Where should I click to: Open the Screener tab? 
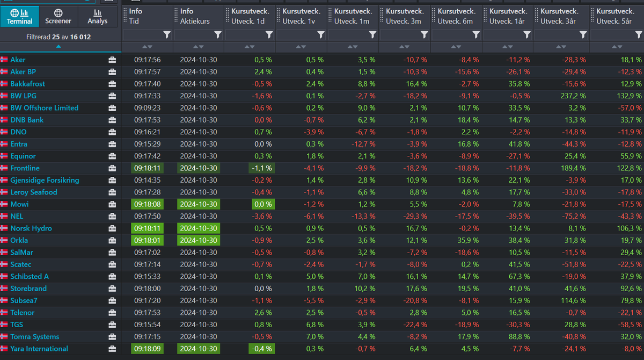[x=58, y=16]
